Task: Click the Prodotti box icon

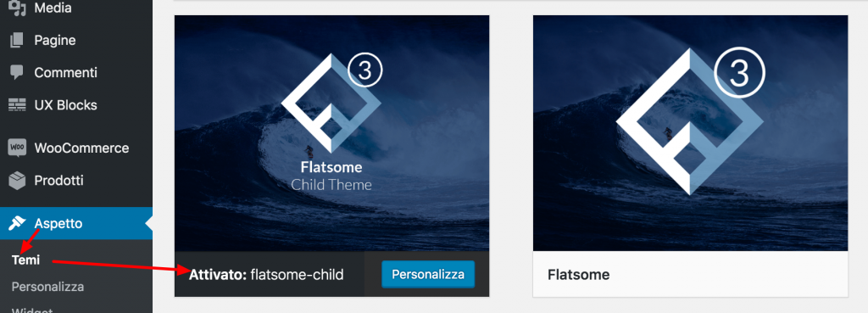Action: pos(17,181)
